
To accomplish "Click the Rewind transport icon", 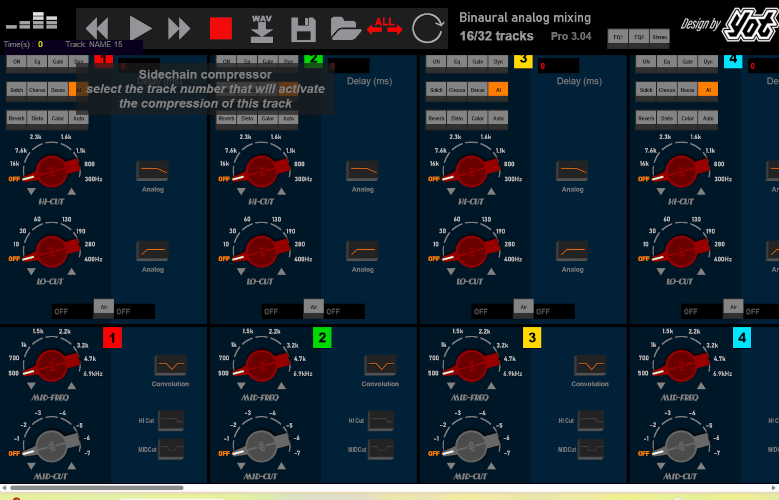I will [97, 29].
